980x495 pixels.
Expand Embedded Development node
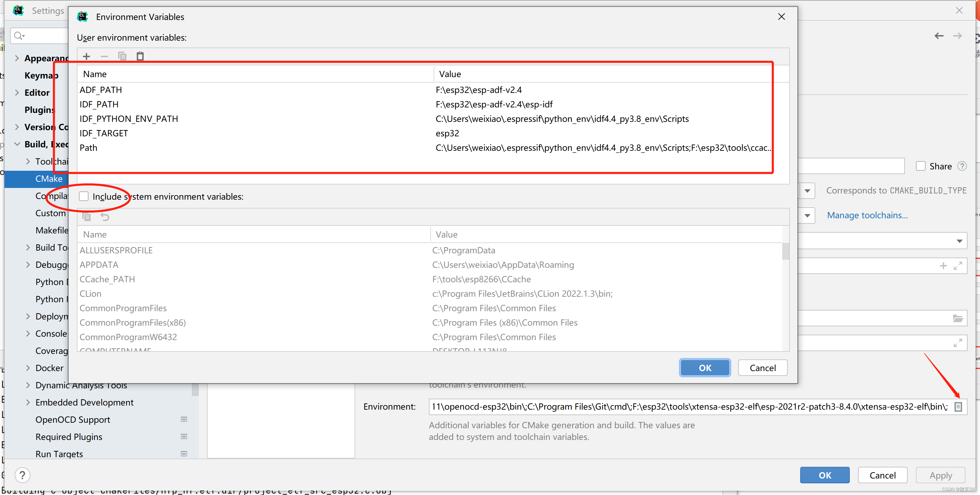pos(28,402)
